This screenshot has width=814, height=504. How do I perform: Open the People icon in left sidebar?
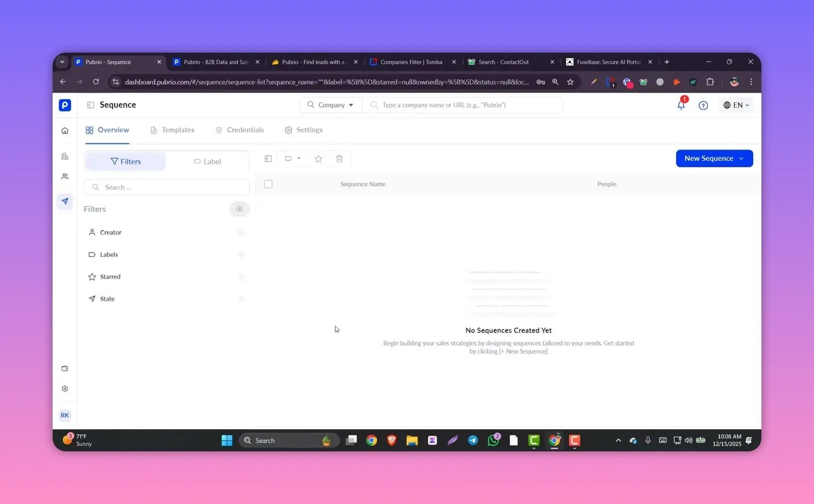tap(65, 177)
